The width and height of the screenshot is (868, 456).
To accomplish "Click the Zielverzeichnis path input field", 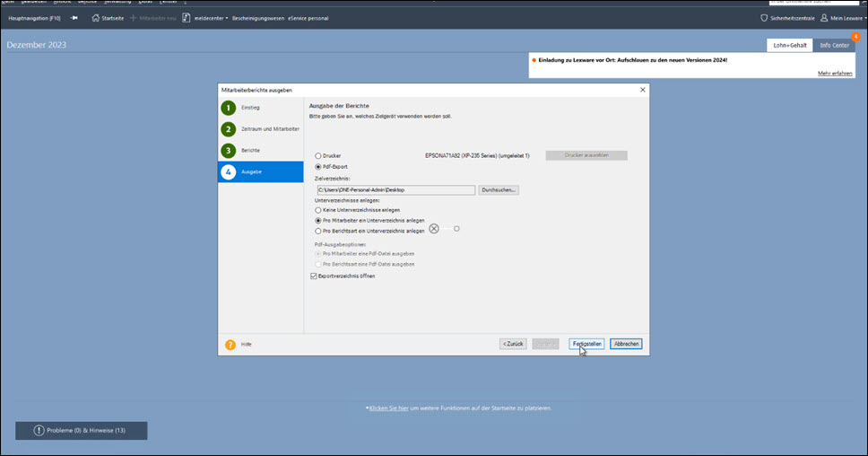I will point(395,189).
